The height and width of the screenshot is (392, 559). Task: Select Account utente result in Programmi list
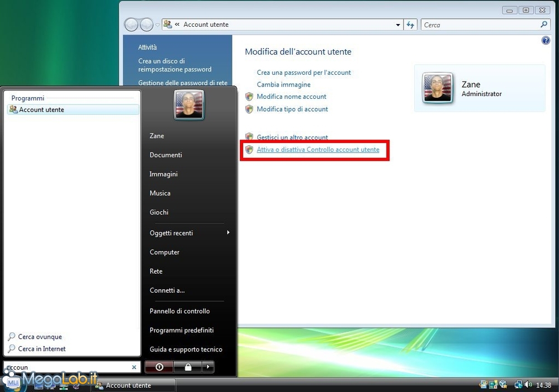tap(73, 109)
